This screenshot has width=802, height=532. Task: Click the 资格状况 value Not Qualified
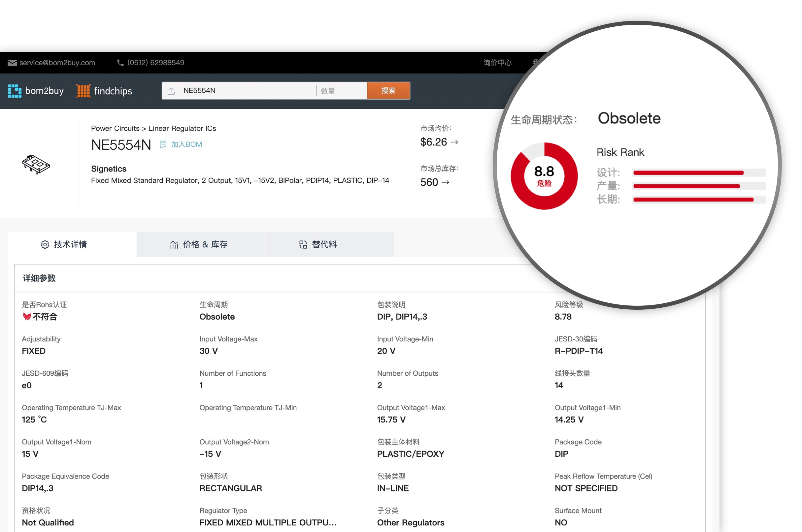click(x=48, y=522)
